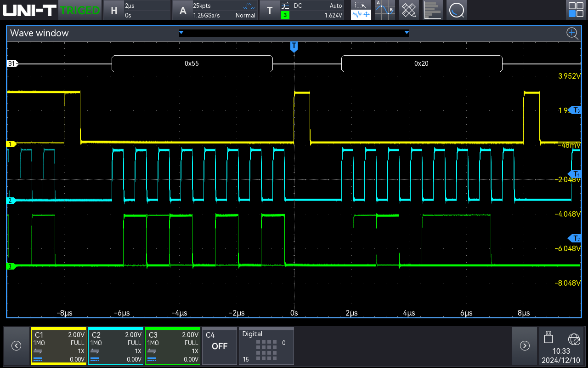Image resolution: width=588 pixels, height=368 pixels.
Task: Open the Digital channels tile
Action: (x=266, y=346)
